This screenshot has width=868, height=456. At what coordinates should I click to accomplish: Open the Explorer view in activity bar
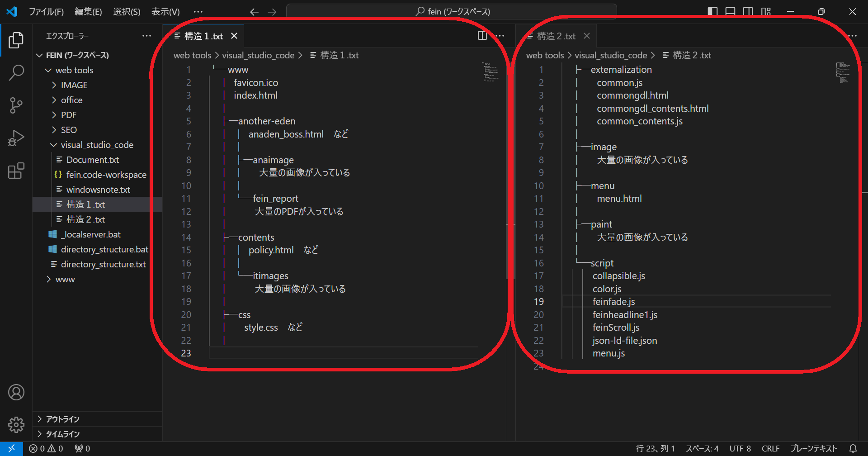16,40
